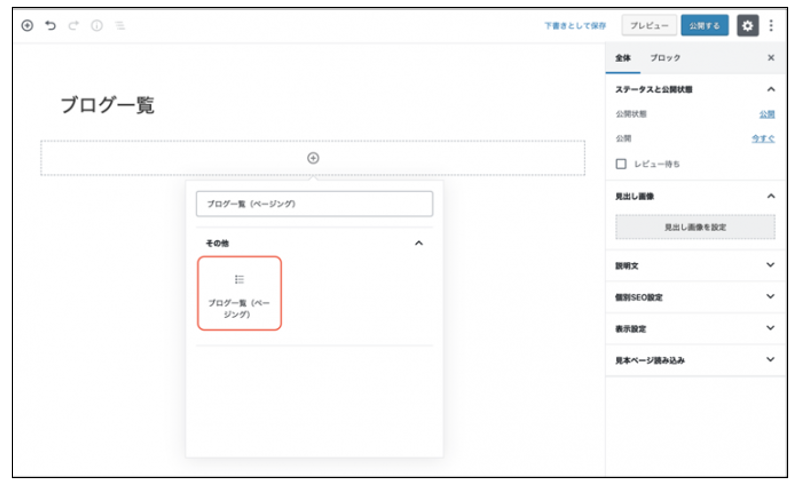This screenshot has width=798, height=489.
Task: Open the block list view icon
Action: (120, 25)
